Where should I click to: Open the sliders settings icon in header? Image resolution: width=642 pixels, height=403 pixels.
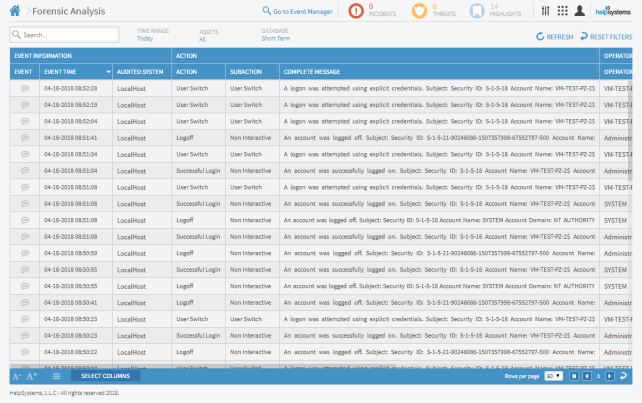[545, 11]
